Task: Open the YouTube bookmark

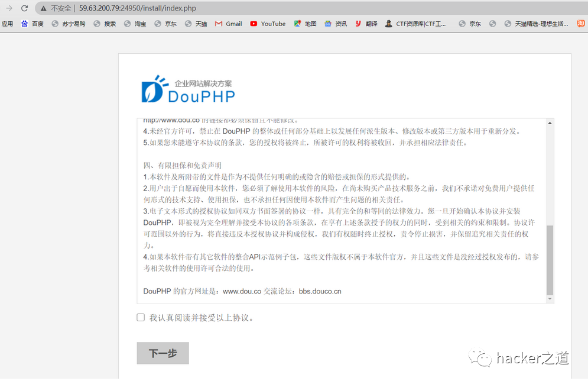Action: pos(268,24)
